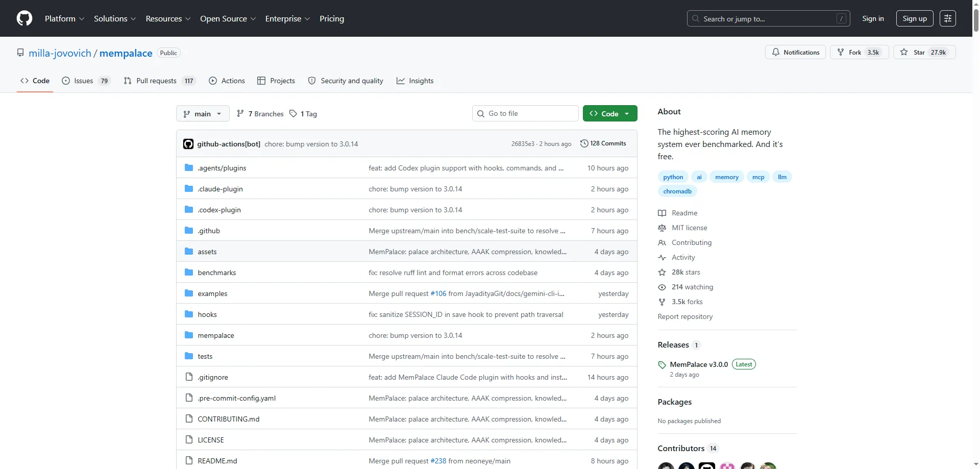The width and height of the screenshot is (980, 469).
Task: Open the MemPalace v3.0.0 release
Action: [x=699, y=364]
